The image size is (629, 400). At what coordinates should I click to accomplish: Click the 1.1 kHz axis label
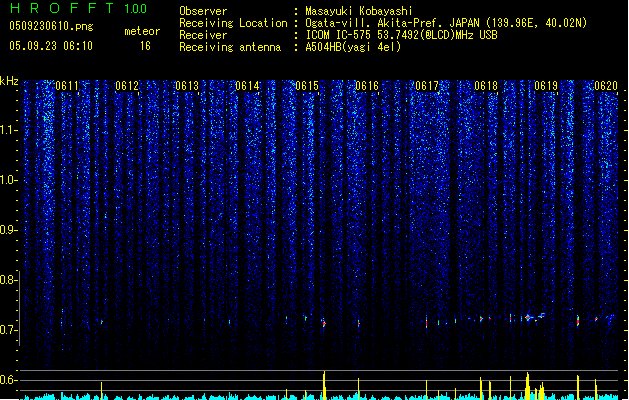(8, 130)
